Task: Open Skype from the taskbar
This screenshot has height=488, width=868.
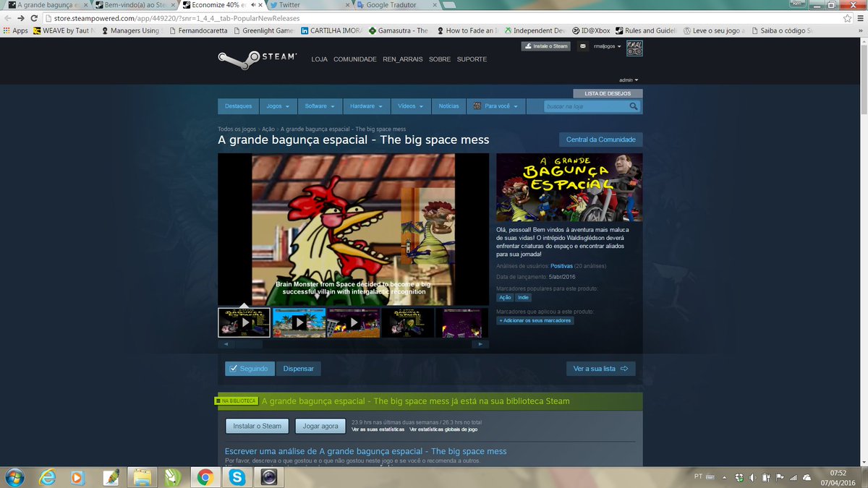Action: coord(237,477)
